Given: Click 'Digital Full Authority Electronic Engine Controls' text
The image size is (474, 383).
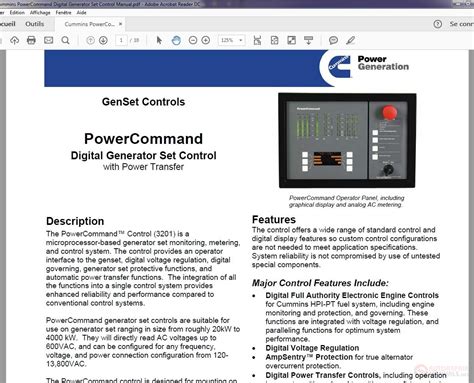Looking at the screenshot, I should [x=352, y=295].
